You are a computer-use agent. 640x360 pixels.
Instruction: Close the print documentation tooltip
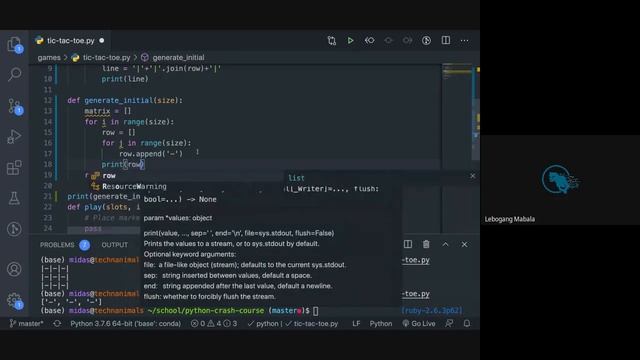pyautogui.click(x=472, y=176)
